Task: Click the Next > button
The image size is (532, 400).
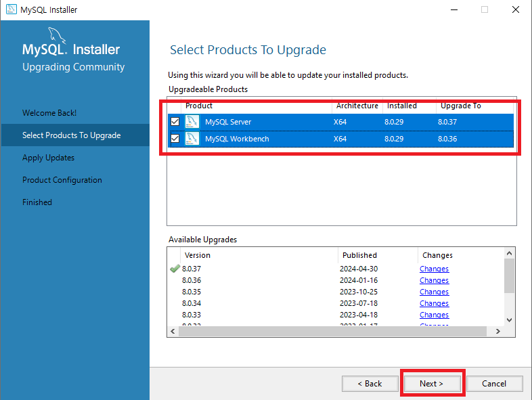Action: pos(432,384)
